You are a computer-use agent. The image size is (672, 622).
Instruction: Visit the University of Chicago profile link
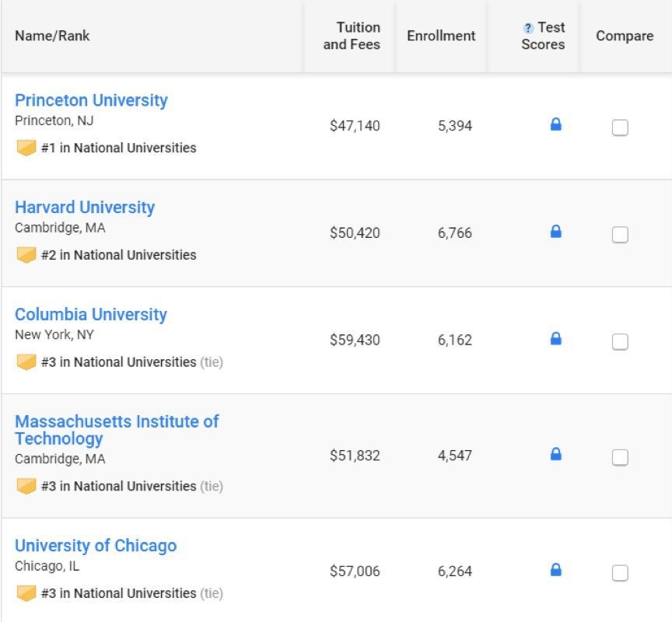(96, 546)
